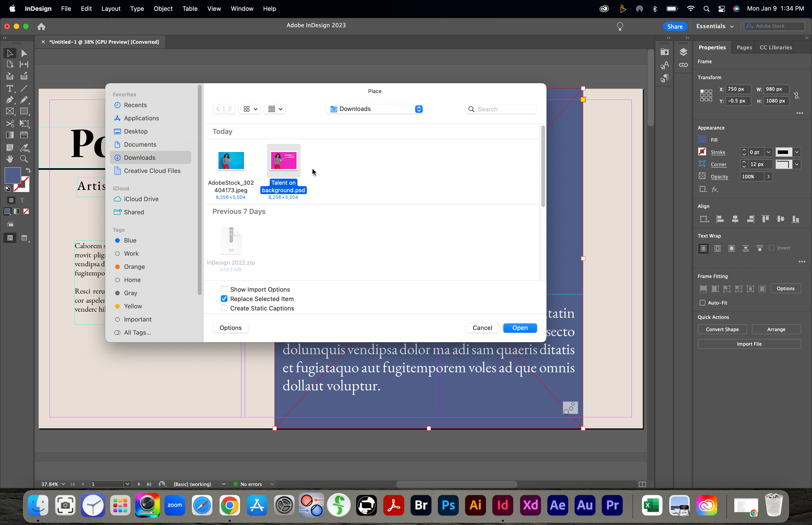Pick the Hand tool
This screenshot has height=525, width=812.
point(10,159)
